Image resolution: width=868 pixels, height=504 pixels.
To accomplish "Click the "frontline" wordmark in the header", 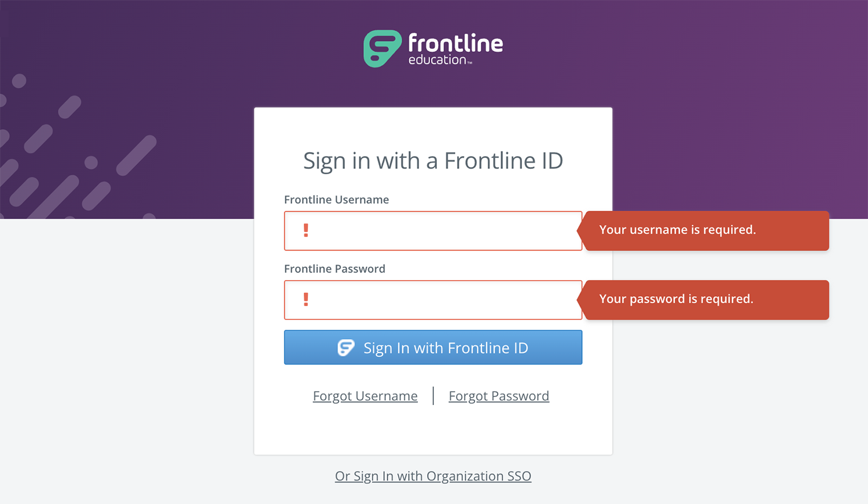I will point(455,43).
